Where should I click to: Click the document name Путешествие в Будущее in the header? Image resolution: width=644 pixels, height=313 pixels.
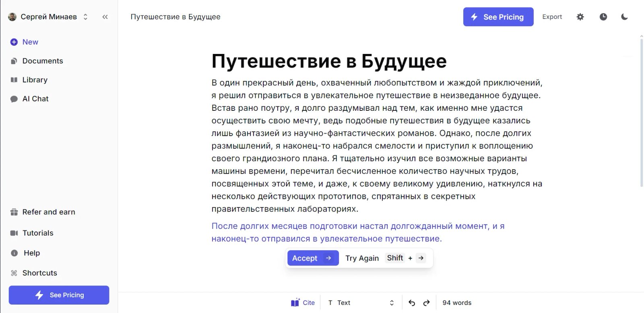pos(175,17)
